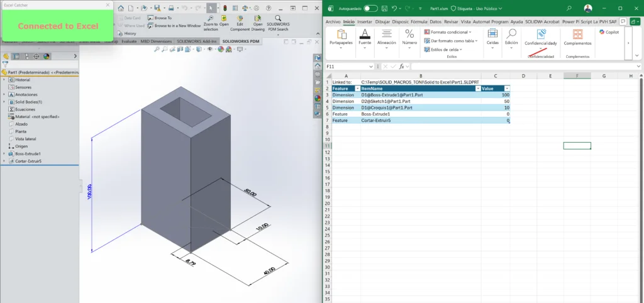Viewport: 644px width, 303px height.
Task: Click Zoom to selection in PDM toolbar
Action: pyautogui.click(x=211, y=23)
